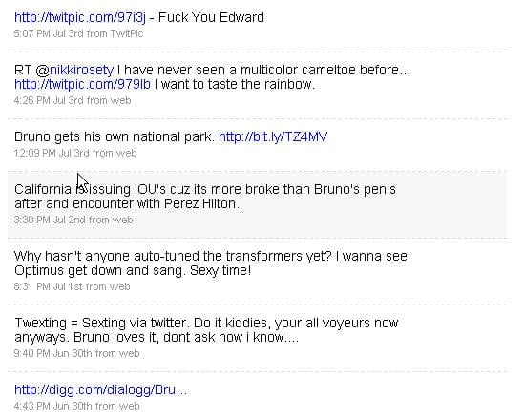Select the Bruno national park tweet text
This screenshot has width=524, height=420.
115,136
